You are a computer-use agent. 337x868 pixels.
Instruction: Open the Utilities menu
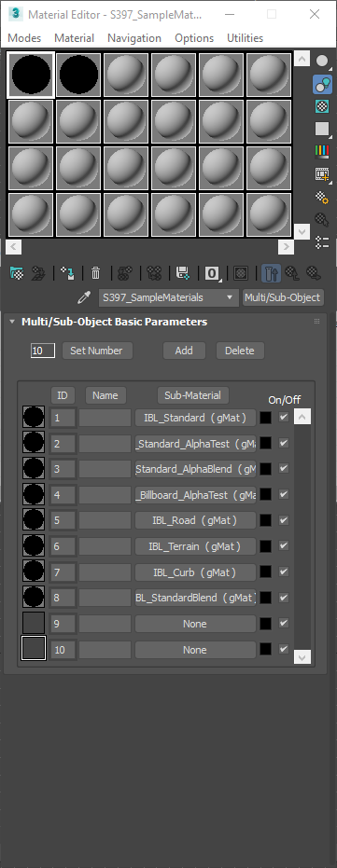(x=245, y=38)
